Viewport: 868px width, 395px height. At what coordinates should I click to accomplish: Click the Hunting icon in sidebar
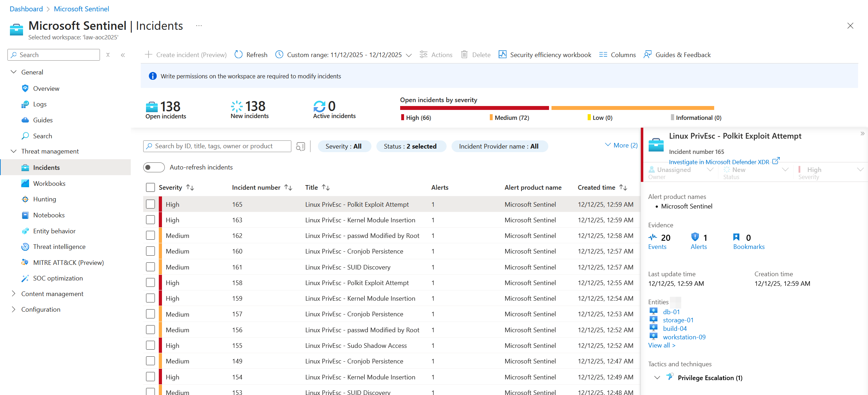(x=25, y=199)
